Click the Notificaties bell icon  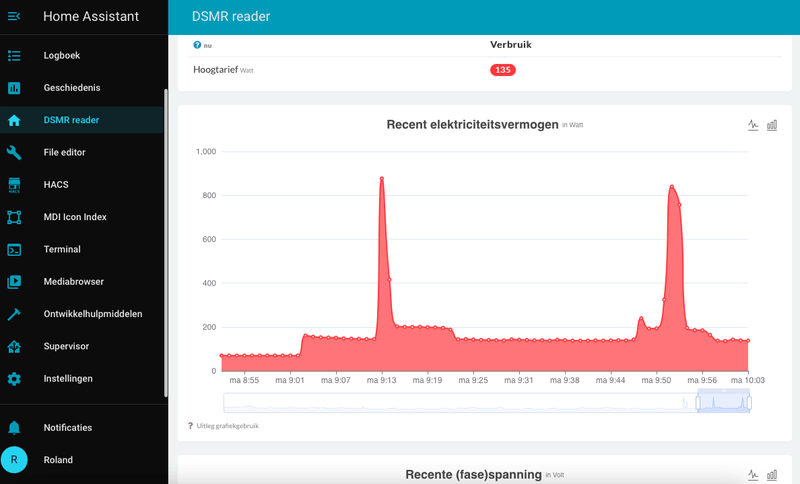14,427
